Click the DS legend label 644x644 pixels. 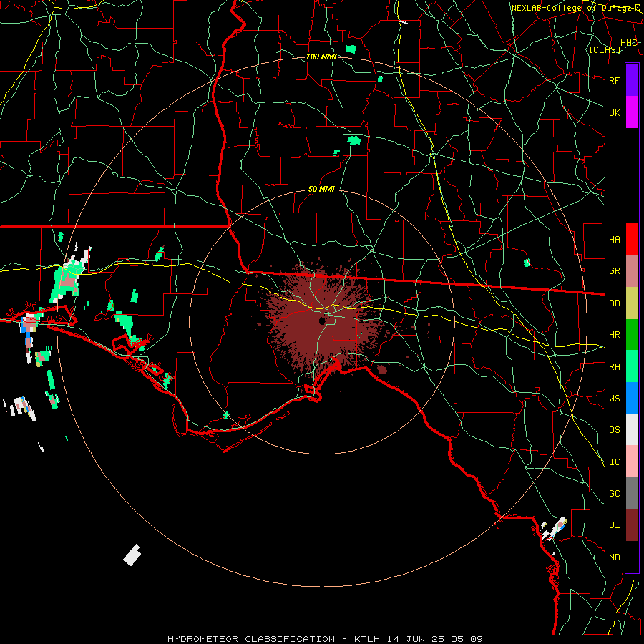pyautogui.click(x=614, y=429)
